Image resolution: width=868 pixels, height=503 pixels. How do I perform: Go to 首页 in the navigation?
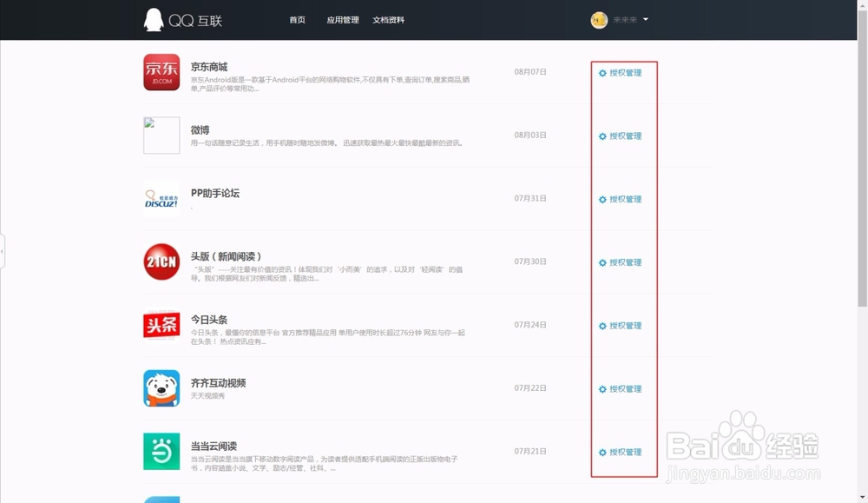pyautogui.click(x=297, y=20)
